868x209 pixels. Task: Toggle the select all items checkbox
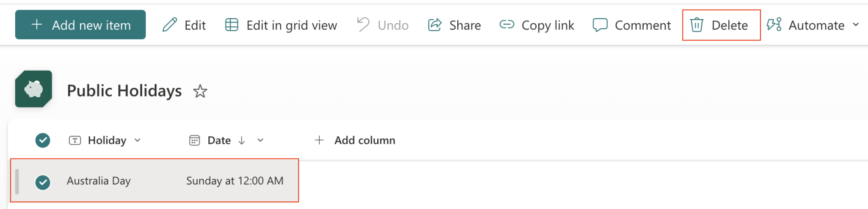43,140
